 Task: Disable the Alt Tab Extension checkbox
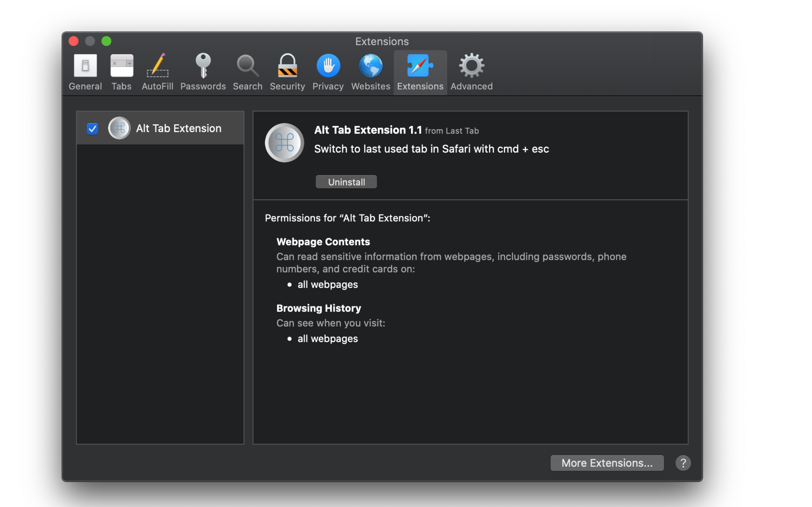click(92, 128)
